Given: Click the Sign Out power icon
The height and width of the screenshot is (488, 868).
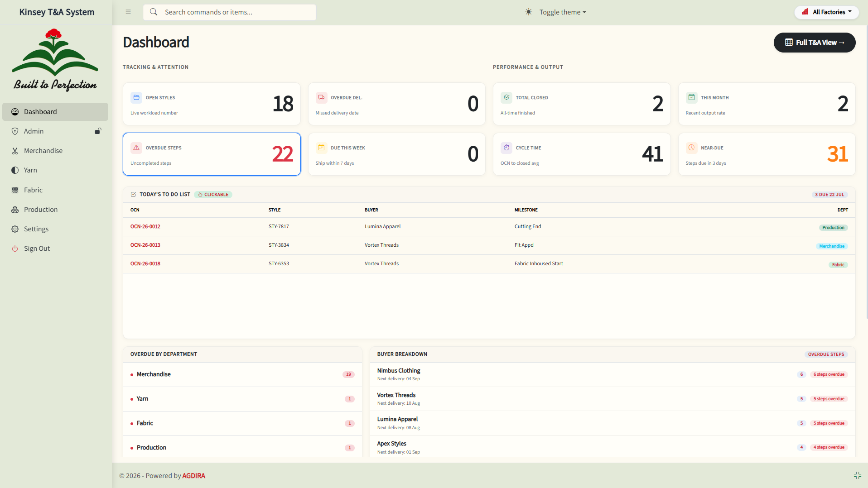Looking at the screenshot, I should pos(15,249).
